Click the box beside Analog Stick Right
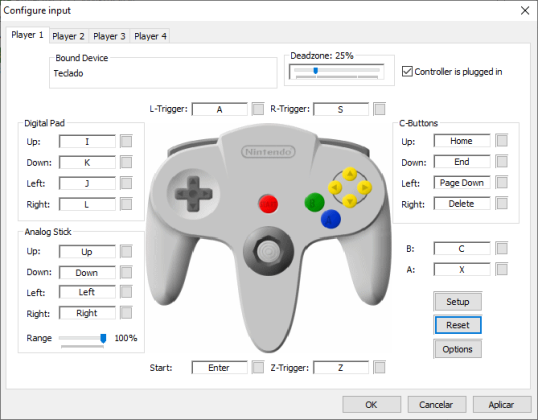 pyautogui.click(x=126, y=313)
